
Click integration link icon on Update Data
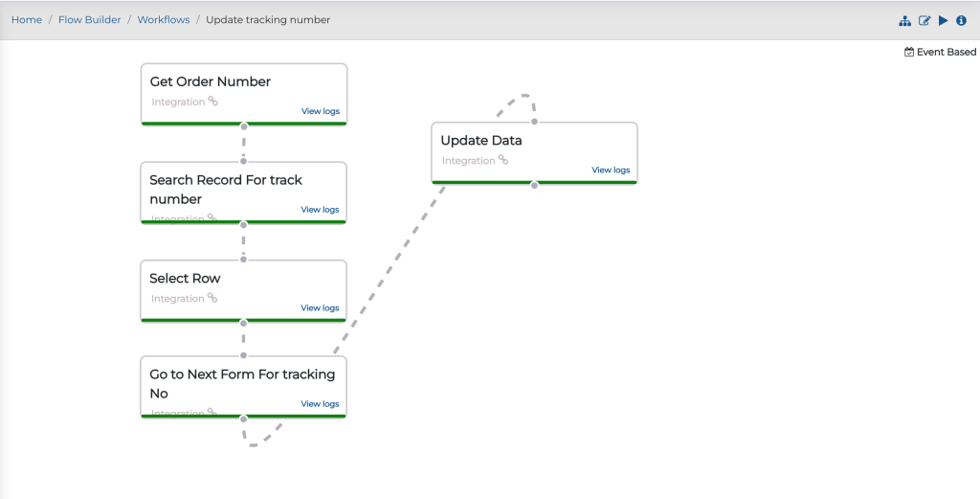coord(503,159)
